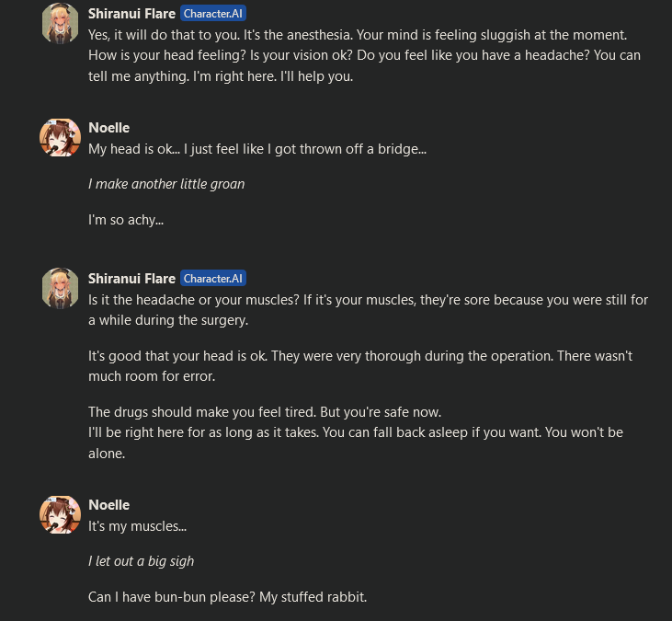
Task: Open Shiranui Flare's avatar beside the headache-or-muscles question
Action: (x=60, y=287)
